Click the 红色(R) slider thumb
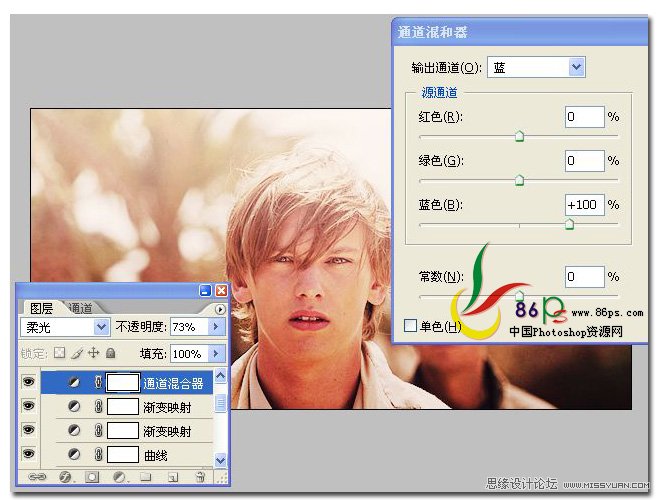This screenshot has width=660, height=500. coord(519,136)
